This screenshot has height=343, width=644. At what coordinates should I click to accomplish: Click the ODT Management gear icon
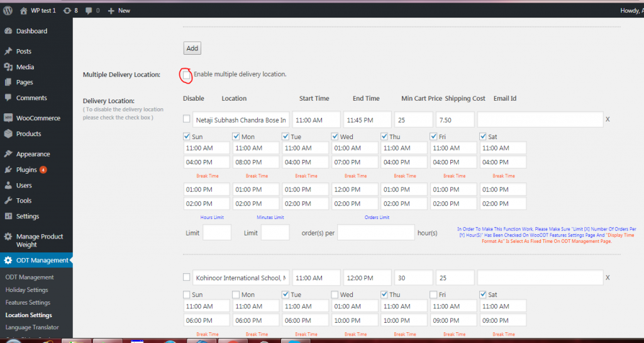pos(8,261)
